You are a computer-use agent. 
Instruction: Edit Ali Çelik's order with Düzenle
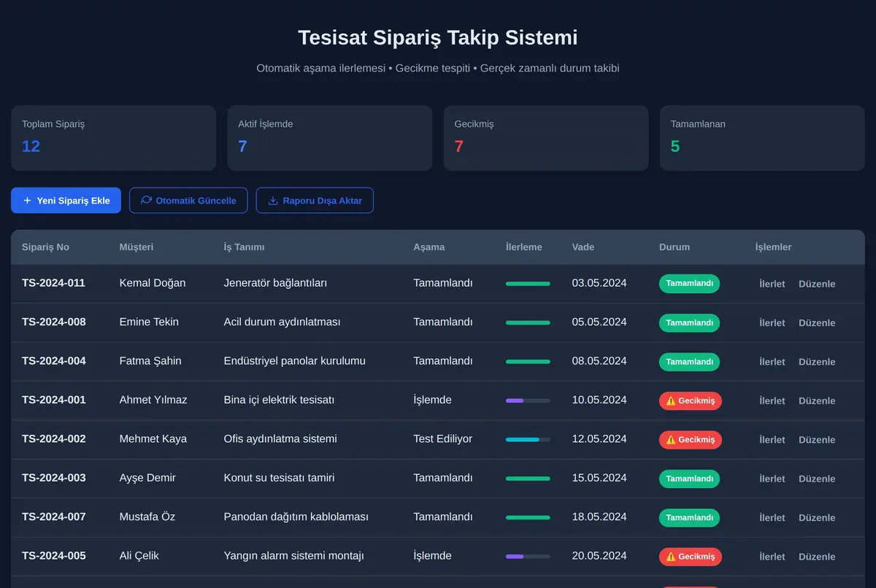[817, 557]
